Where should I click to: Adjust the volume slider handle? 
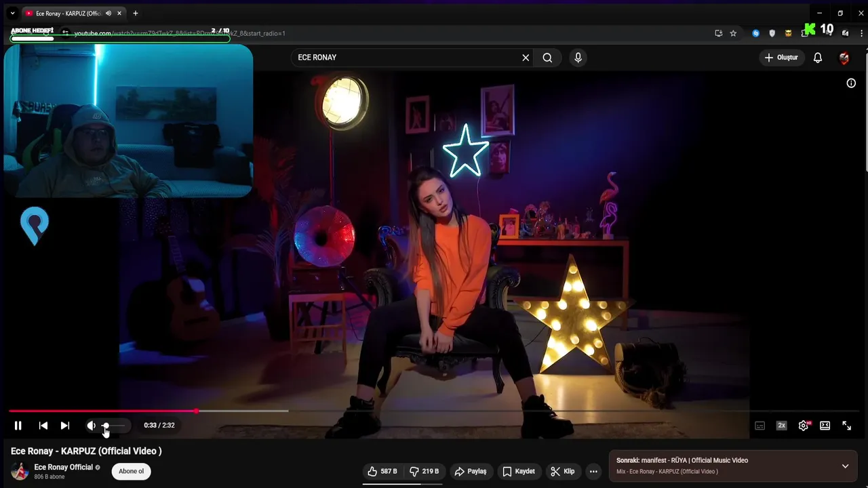pyautogui.click(x=106, y=426)
